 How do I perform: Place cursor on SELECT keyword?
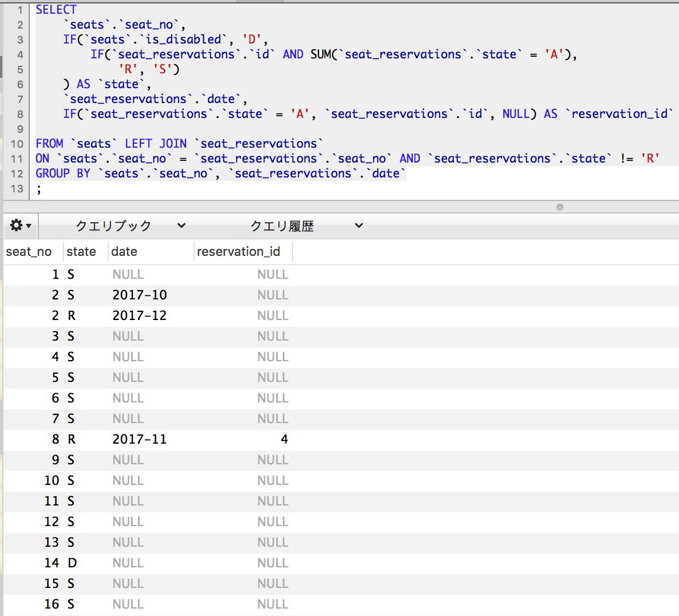pyautogui.click(x=56, y=10)
